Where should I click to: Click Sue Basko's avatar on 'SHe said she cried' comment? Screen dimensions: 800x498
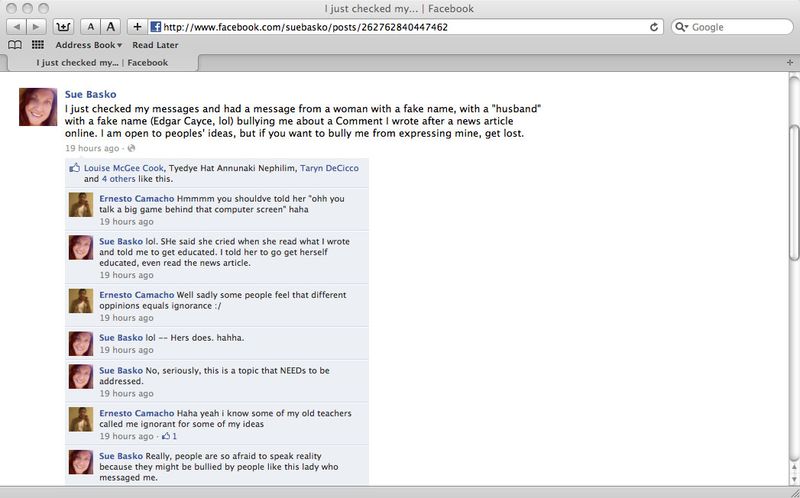pyautogui.click(x=81, y=247)
